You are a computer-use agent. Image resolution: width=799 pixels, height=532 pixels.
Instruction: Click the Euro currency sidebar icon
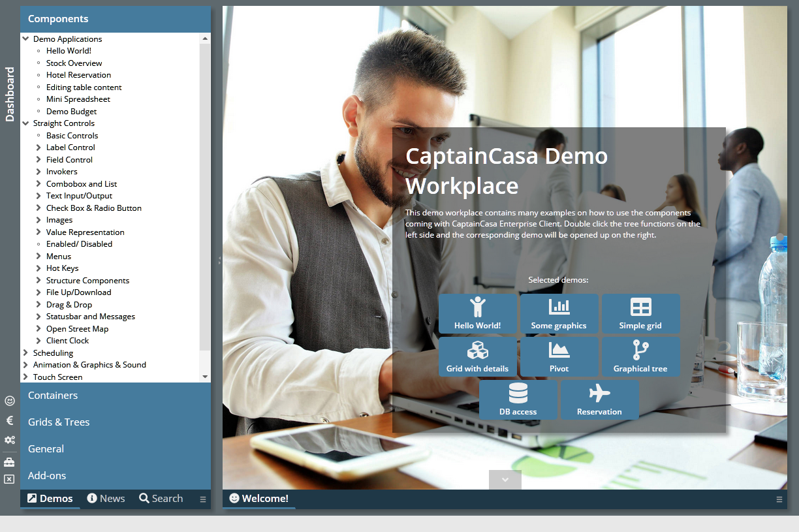(9, 420)
